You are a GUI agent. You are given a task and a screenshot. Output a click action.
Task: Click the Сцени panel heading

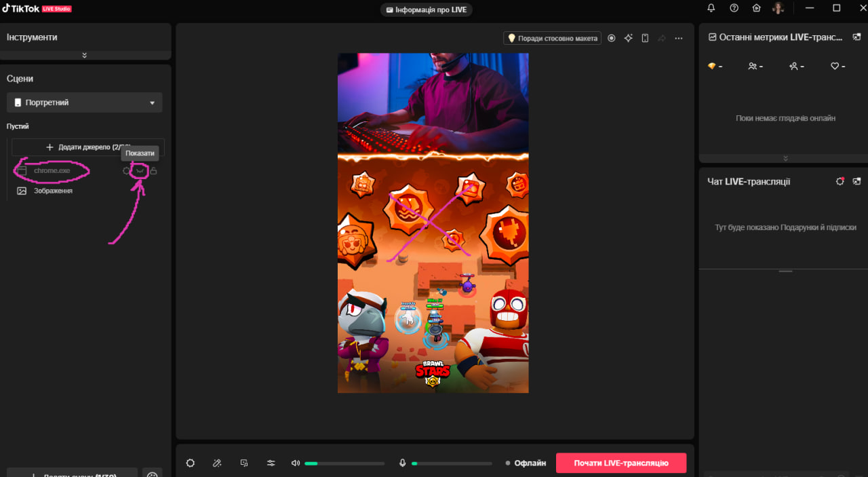(20, 79)
